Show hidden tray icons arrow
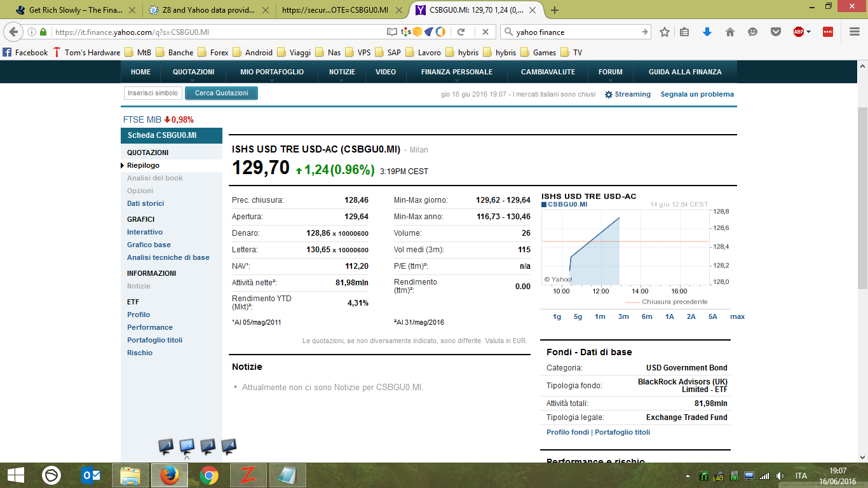Screen dimensions: 868x488 coord(688,476)
